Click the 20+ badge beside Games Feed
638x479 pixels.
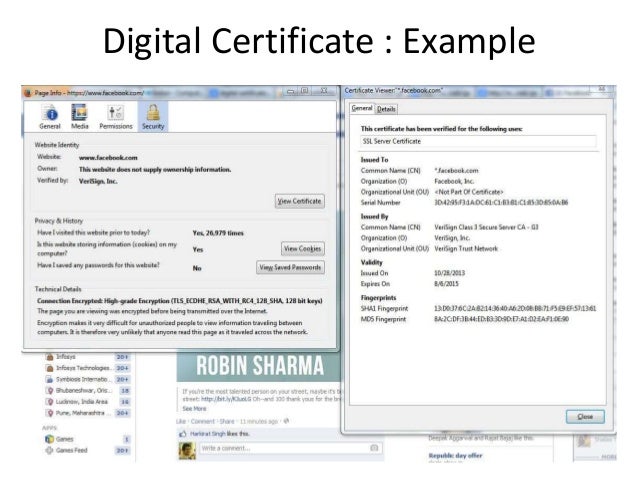pos(122,451)
